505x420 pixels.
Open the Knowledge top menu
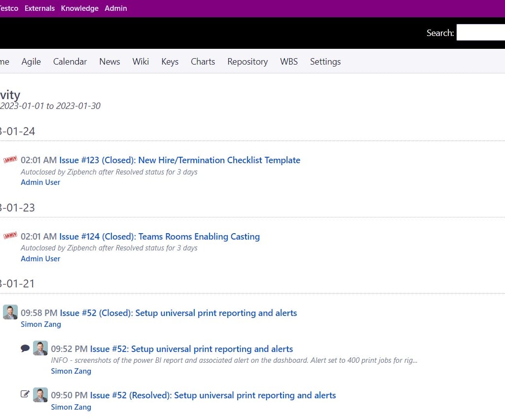pyautogui.click(x=79, y=8)
